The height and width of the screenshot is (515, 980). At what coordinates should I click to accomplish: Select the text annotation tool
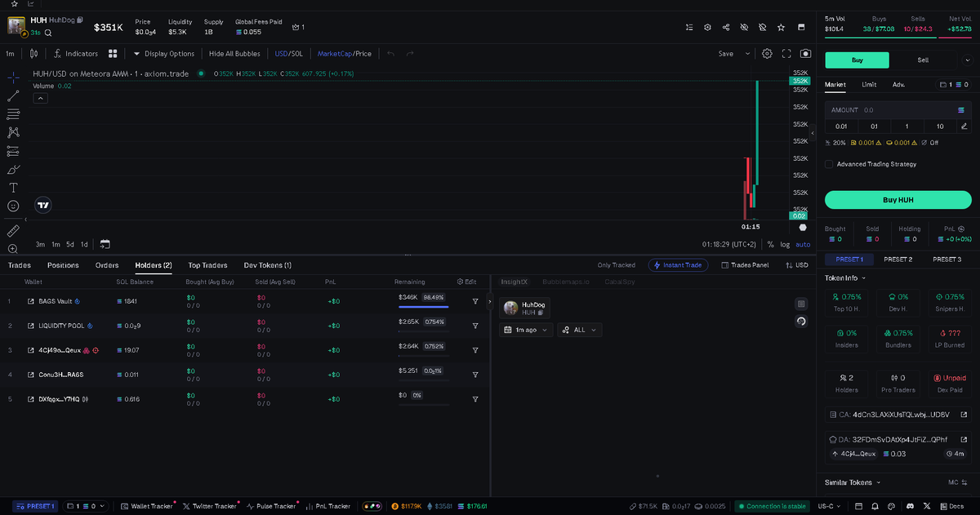tap(13, 188)
